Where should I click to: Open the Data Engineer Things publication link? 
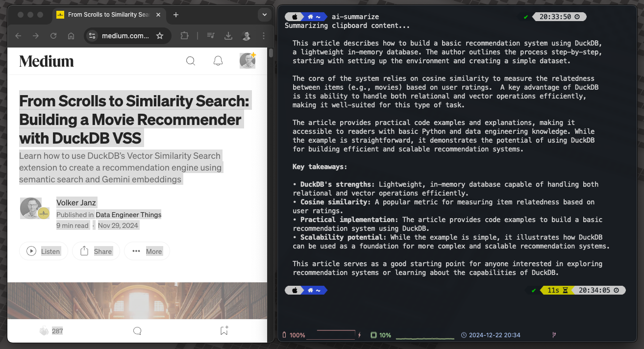(x=128, y=215)
